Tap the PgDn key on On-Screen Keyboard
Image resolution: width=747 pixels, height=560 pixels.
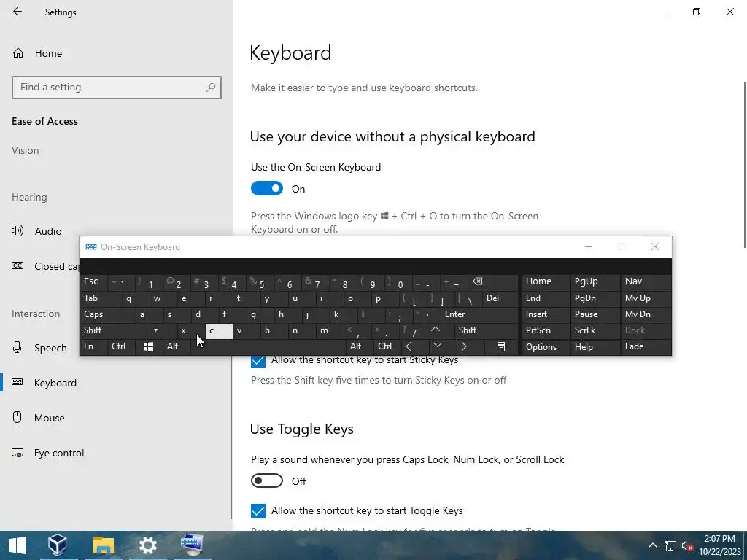(595, 298)
